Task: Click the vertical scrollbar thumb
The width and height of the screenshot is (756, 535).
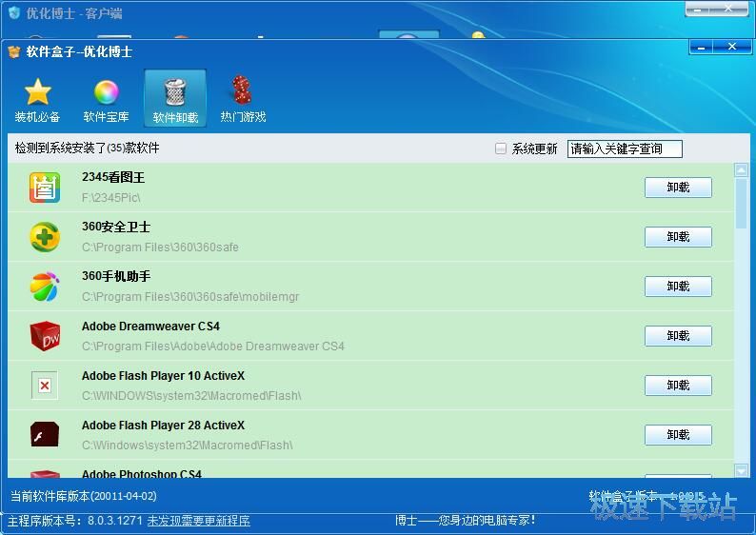Action: pos(741,204)
